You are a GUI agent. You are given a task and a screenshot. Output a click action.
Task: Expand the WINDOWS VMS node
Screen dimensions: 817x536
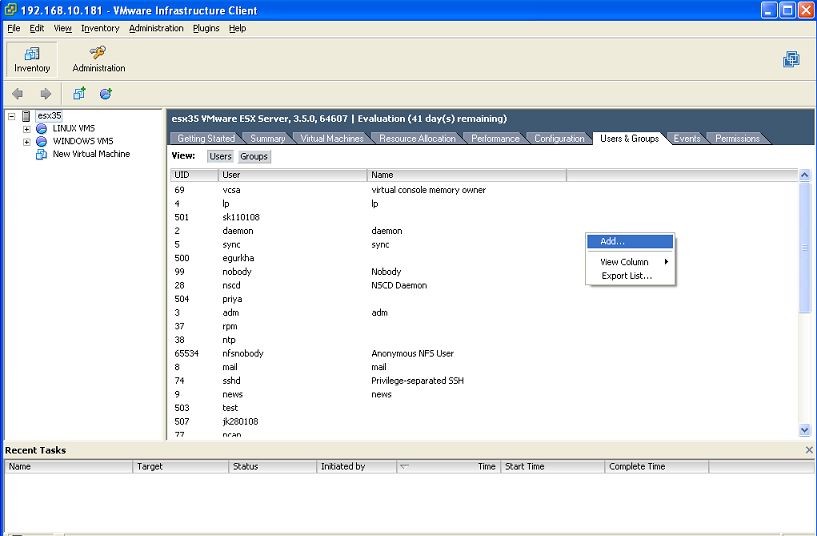click(27, 142)
